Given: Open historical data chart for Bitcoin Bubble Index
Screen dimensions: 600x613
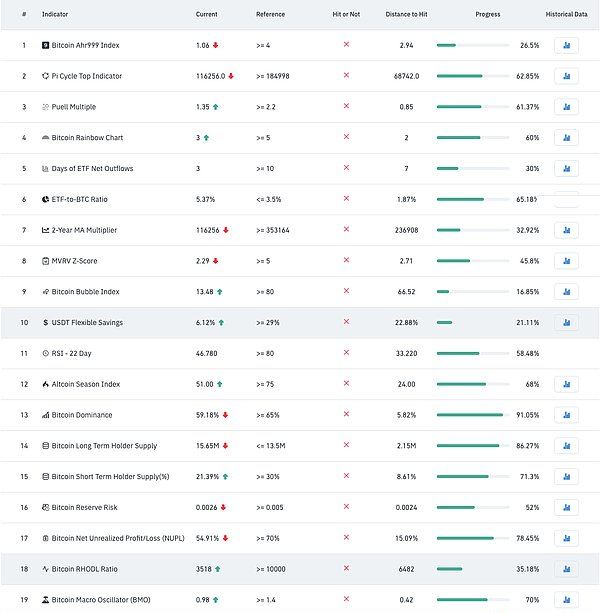Looking at the screenshot, I should point(566,292).
